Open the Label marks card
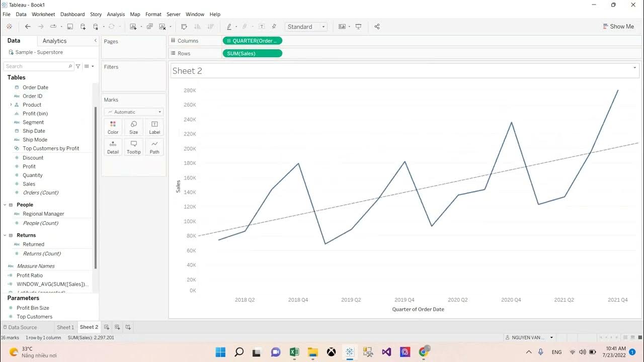 [x=154, y=127]
